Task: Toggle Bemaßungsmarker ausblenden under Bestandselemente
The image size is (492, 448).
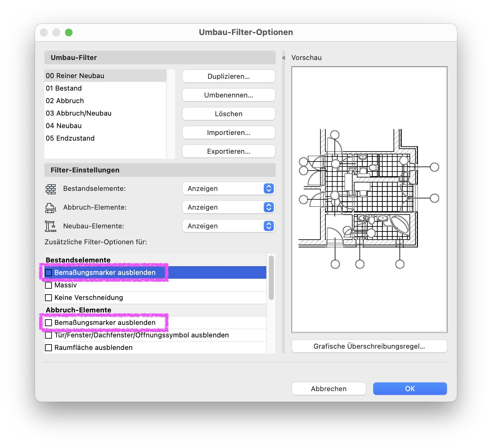Action: [48, 273]
